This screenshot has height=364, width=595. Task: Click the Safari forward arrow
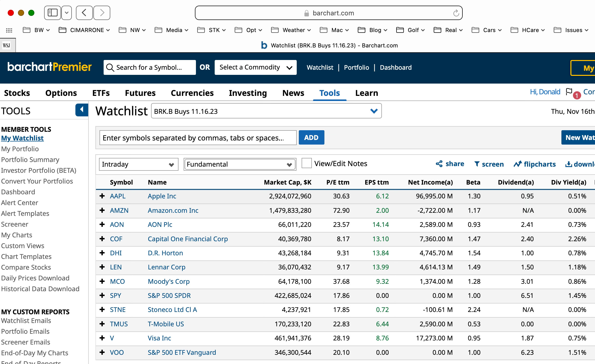[102, 13]
